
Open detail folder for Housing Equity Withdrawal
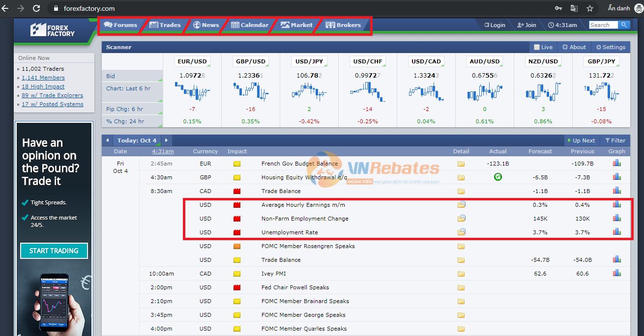click(x=461, y=177)
